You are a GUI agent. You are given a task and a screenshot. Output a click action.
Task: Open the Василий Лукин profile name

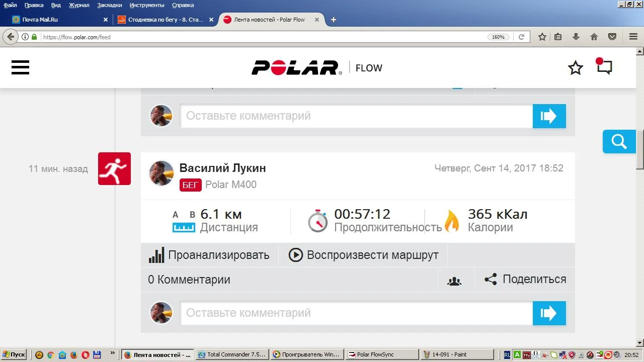pos(222,168)
